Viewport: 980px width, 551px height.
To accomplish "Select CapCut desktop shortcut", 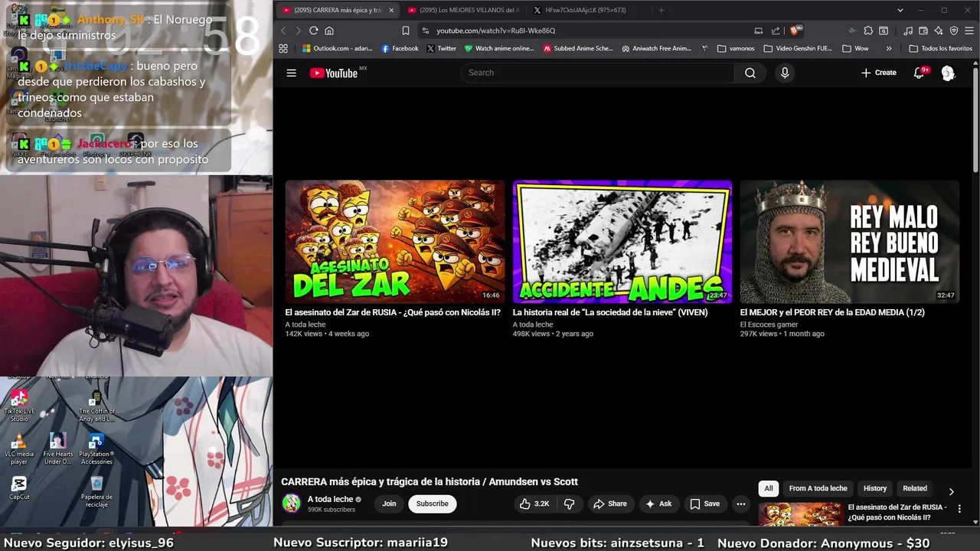I will tap(19, 488).
